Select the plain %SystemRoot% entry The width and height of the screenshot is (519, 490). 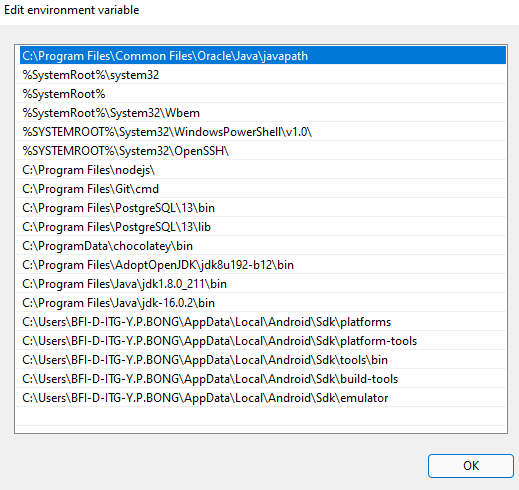(263, 94)
